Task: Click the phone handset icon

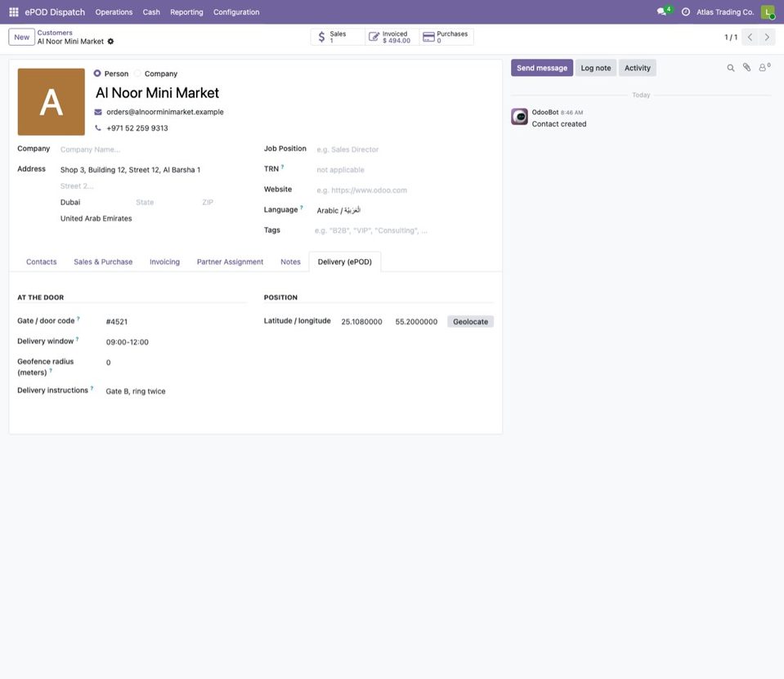Action: coord(98,128)
